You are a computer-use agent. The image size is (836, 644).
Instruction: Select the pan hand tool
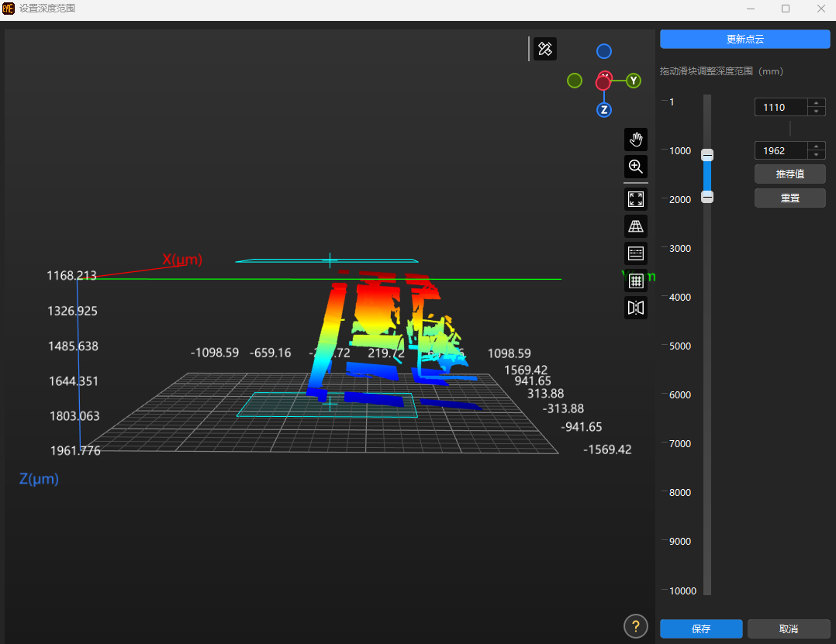pyautogui.click(x=636, y=139)
